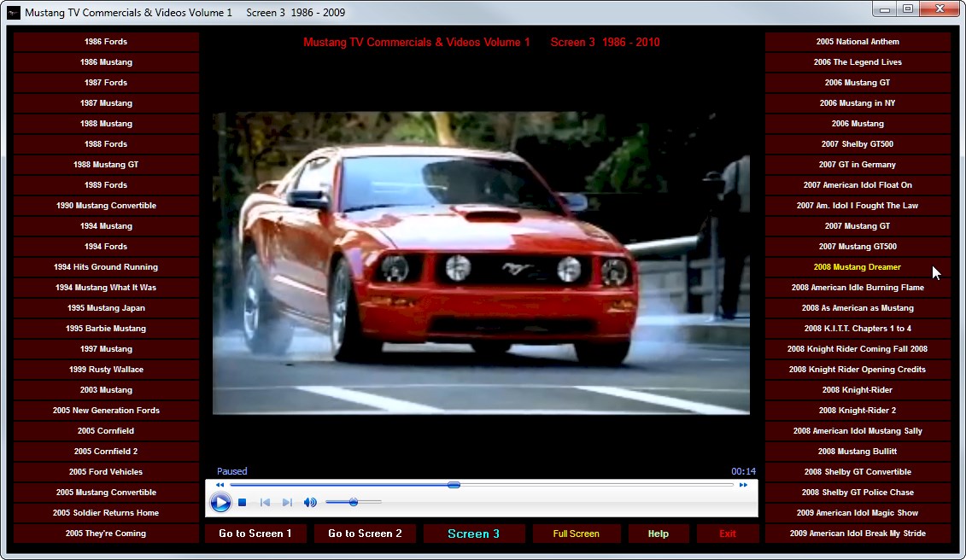Select the Screen 3 button
Image resolution: width=966 pixels, height=560 pixels.
click(474, 534)
